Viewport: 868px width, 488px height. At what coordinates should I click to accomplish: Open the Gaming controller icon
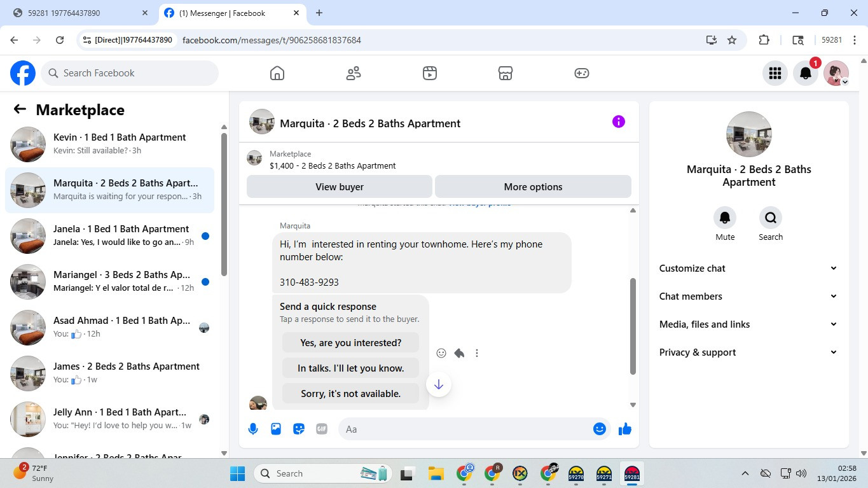[582, 73]
